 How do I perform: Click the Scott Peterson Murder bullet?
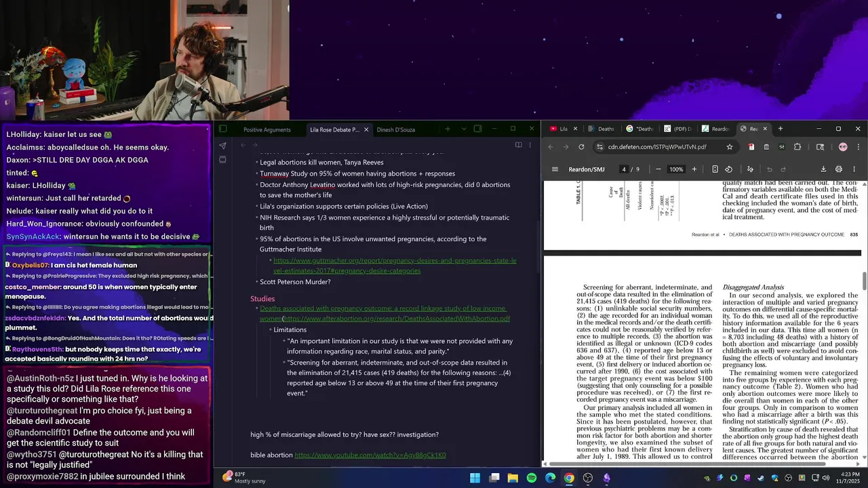[295, 282]
